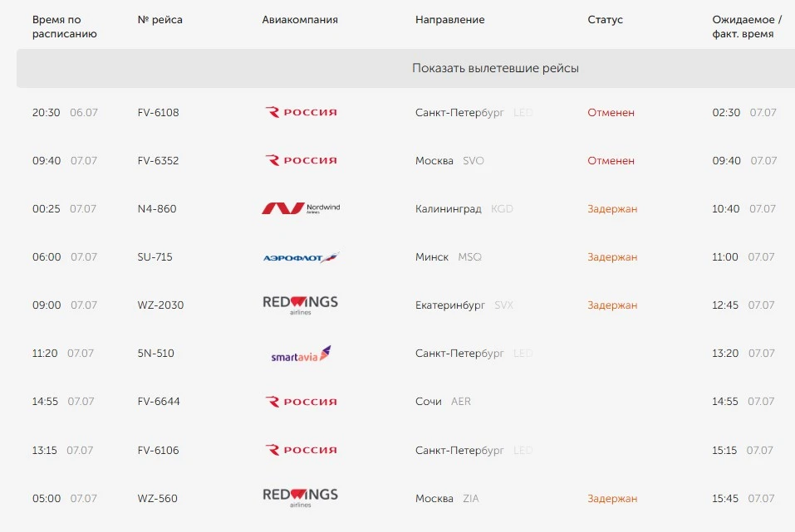Click the Rossiya logo for flight FV-6108
Screen dimensions: 795x532
click(x=302, y=112)
